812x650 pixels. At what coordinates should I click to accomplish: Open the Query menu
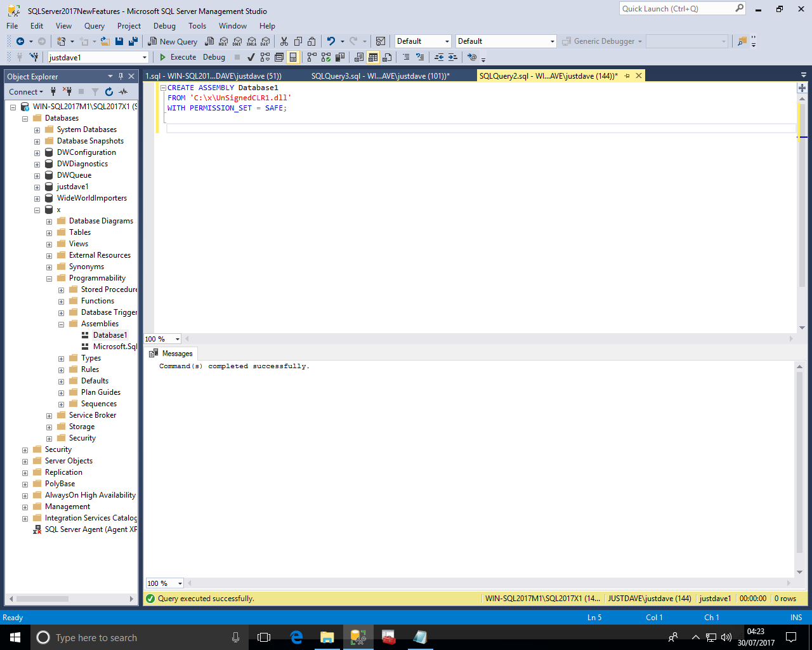pyautogui.click(x=94, y=26)
